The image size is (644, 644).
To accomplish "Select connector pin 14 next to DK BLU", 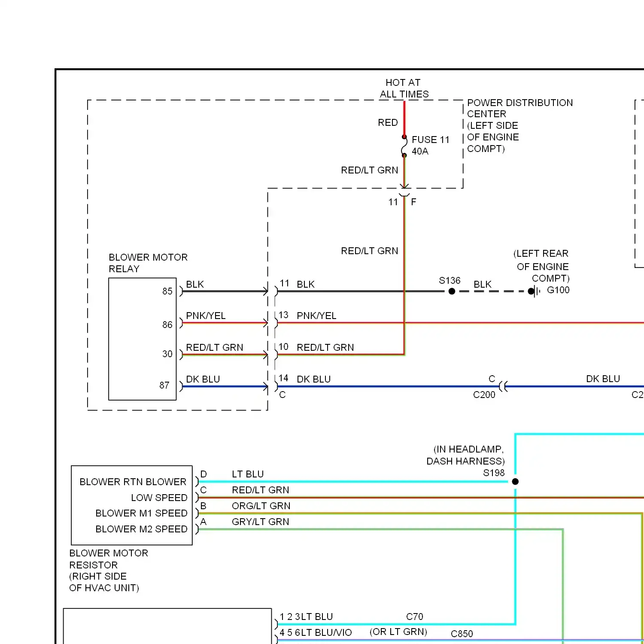I will [x=283, y=378].
